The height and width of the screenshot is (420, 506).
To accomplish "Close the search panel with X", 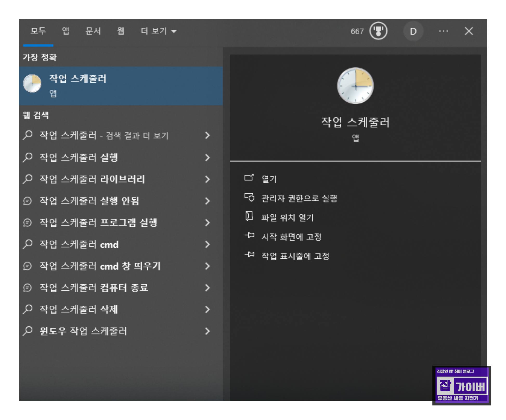I will [x=469, y=31].
